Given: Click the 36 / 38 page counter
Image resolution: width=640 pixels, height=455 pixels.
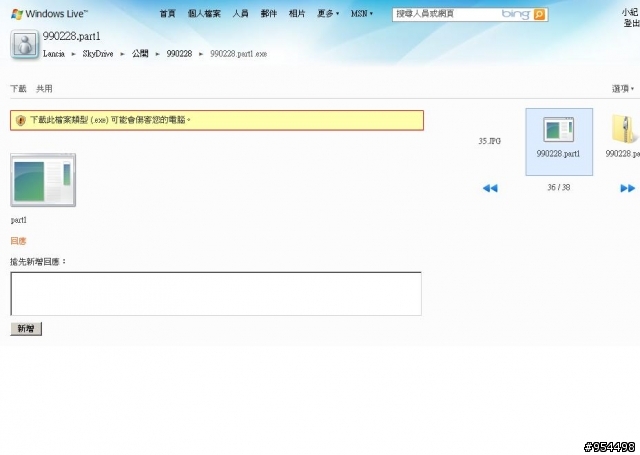Looking at the screenshot, I should click(x=559, y=187).
